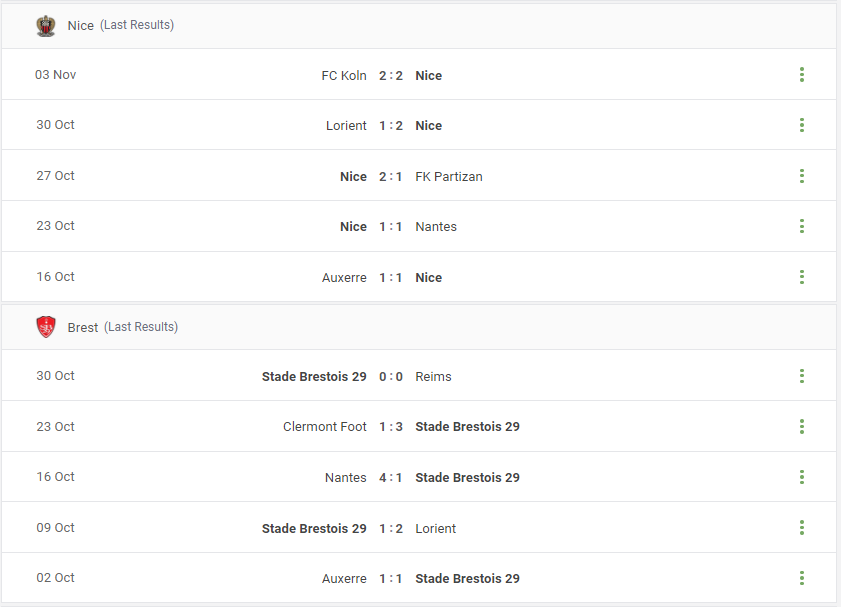841x607 pixels.
Task: Open Nice team link in header
Action: tap(80, 25)
